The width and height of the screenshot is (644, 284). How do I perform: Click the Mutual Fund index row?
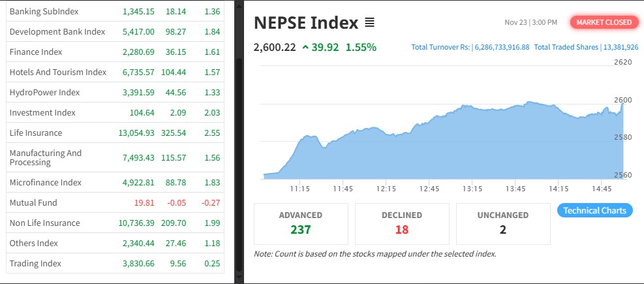point(33,202)
